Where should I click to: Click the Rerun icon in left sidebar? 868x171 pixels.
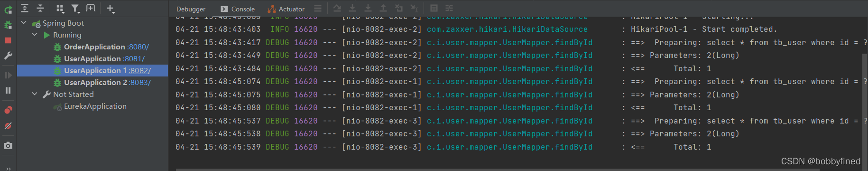[8, 9]
